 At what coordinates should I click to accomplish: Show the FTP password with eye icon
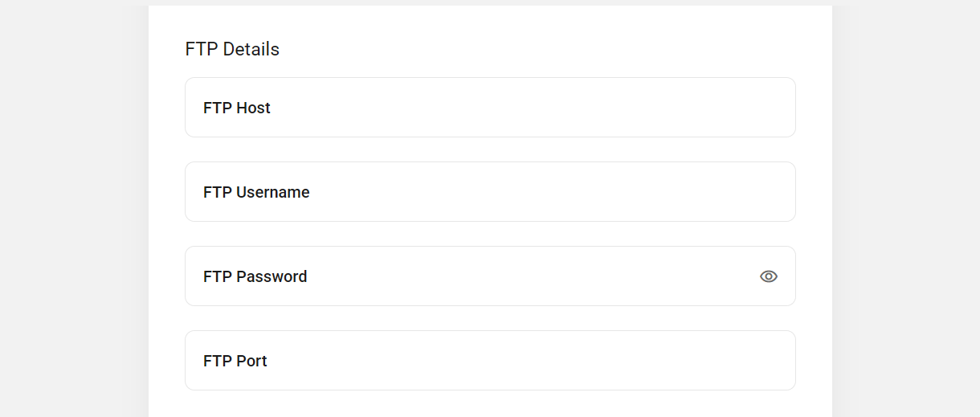pos(769,276)
